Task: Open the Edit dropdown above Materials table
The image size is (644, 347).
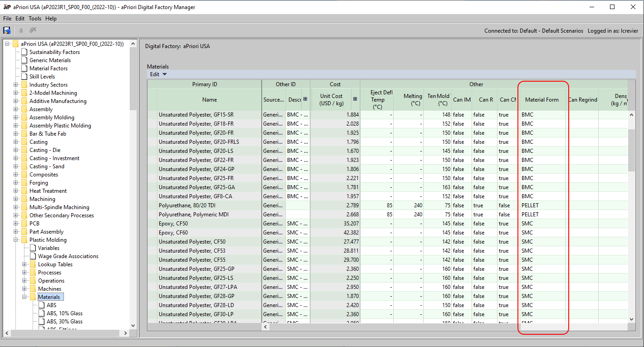Action: pos(158,74)
